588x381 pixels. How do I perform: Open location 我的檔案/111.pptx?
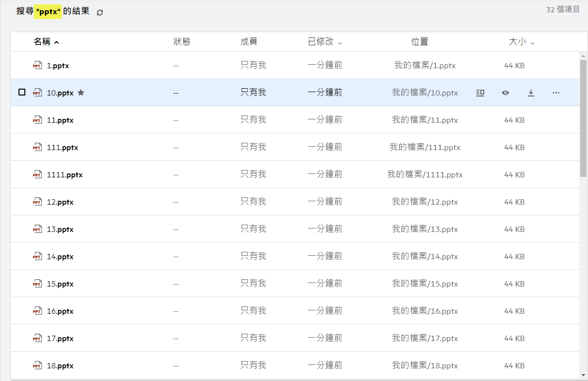click(425, 147)
